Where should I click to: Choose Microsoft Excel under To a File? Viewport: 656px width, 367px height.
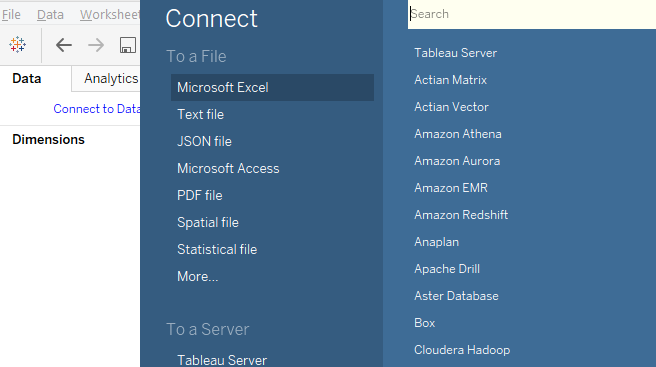[x=272, y=87]
